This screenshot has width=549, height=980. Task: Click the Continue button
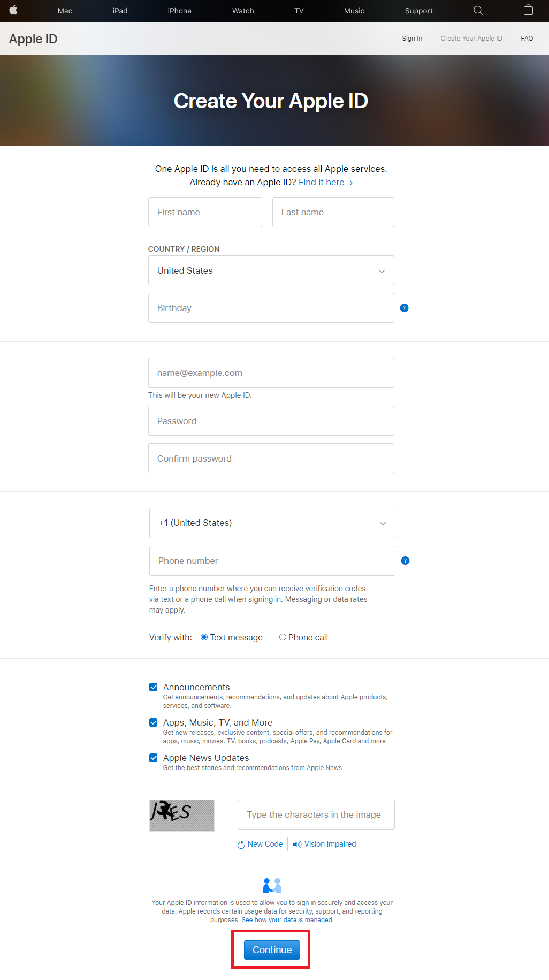pos(272,950)
